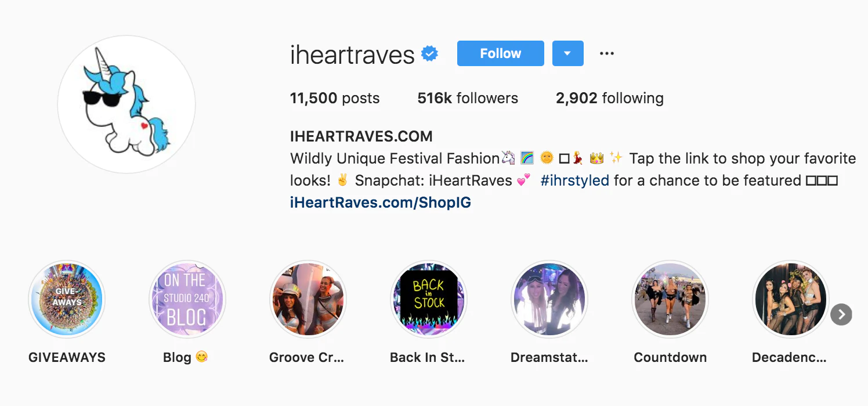This screenshot has height=406, width=868.
Task: Open the Groove Cruise highlight circle
Action: tap(308, 299)
